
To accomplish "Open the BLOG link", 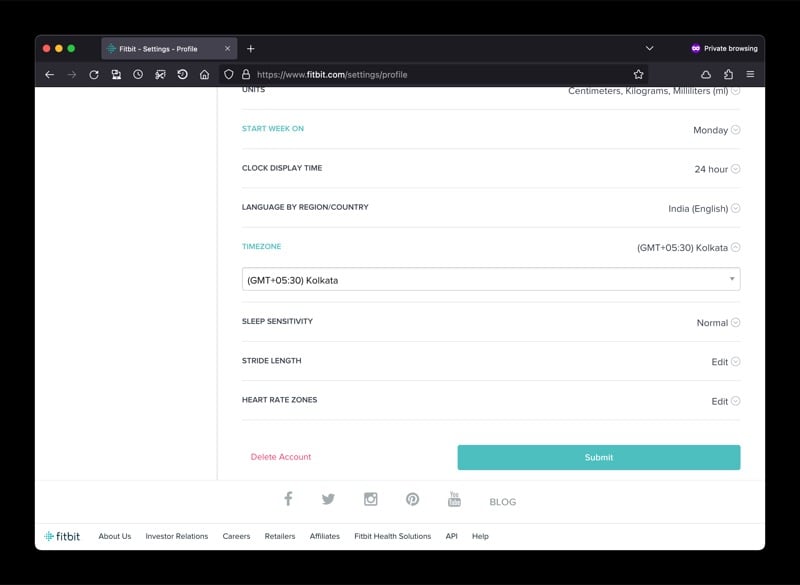I will coord(503,502).
